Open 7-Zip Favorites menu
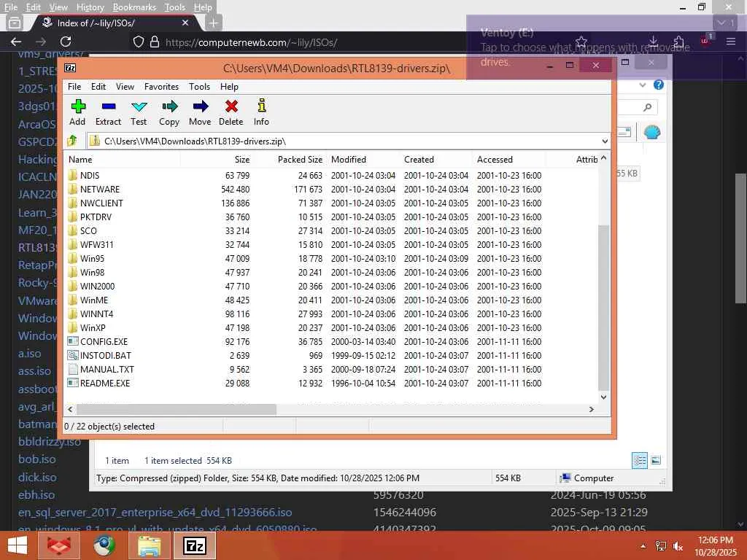747x560 pixels. point(161,86)
